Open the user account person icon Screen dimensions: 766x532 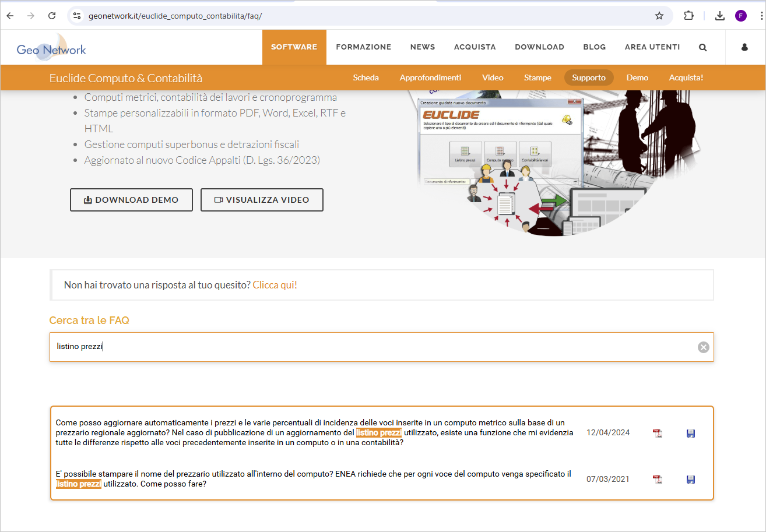pyautogui.click(x=744, y=47)
